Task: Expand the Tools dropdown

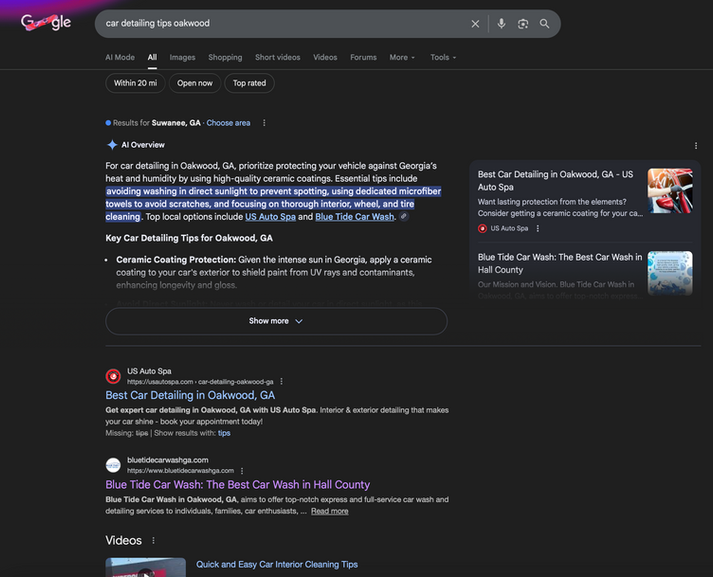Action: pos(443,57)
